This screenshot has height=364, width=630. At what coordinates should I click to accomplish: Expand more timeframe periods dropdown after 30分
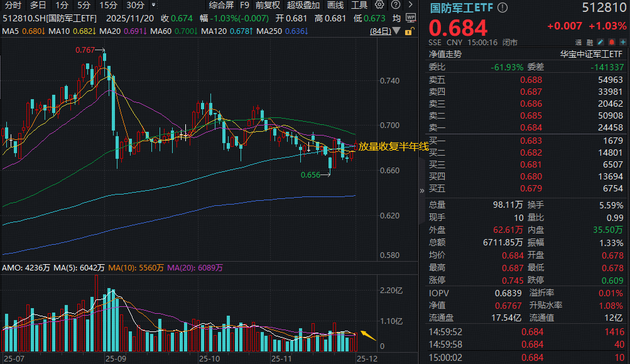(153, 5)
